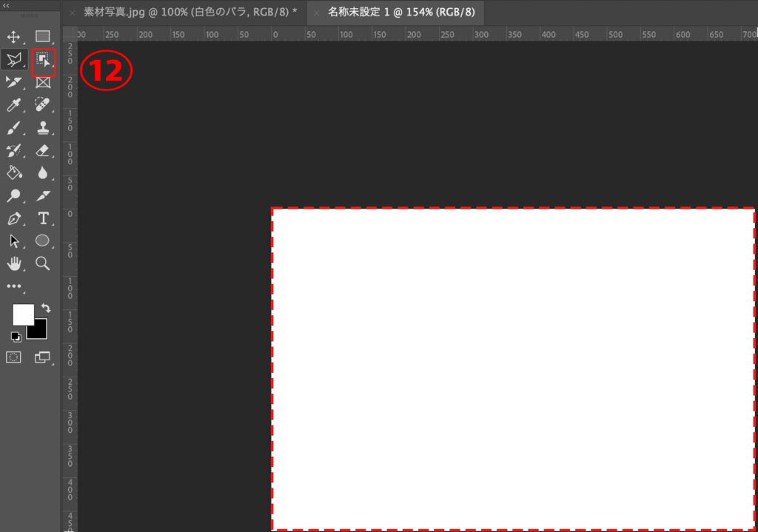The height and width of the screenshot is (532, 758).
Task: Click inside the white canvas
Action: 514,369
